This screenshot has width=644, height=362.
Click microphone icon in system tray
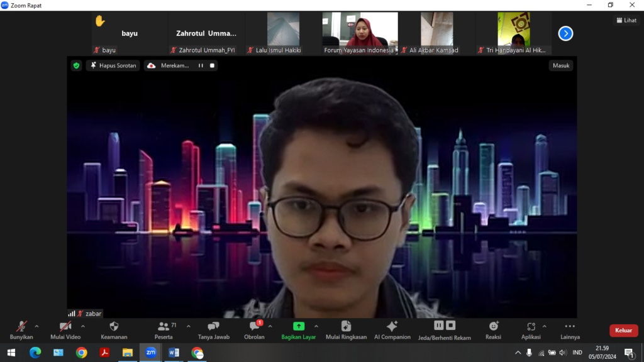[529, 353]
